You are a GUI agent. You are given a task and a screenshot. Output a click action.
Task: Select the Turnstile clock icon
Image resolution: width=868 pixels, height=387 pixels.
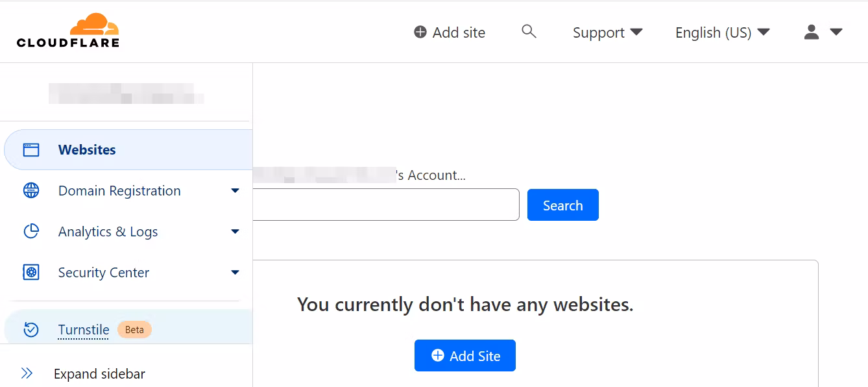[30, 329]
